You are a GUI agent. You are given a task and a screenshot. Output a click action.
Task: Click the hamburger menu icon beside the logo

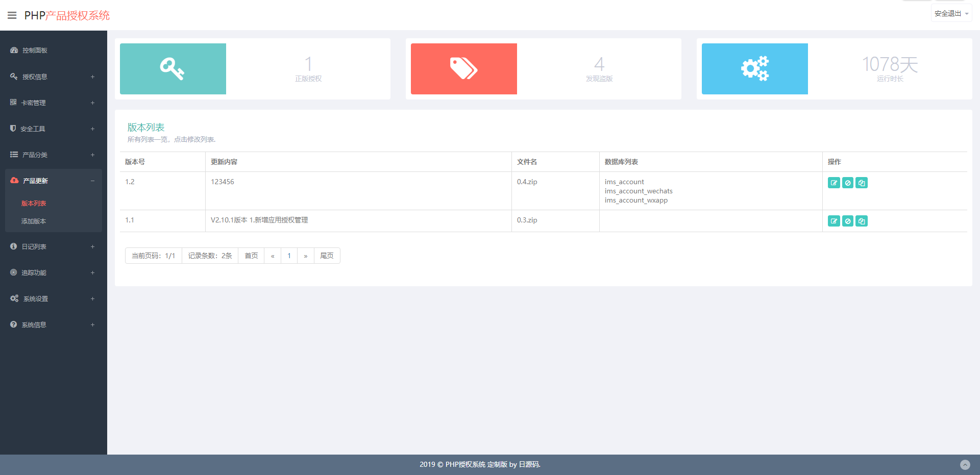12,15
